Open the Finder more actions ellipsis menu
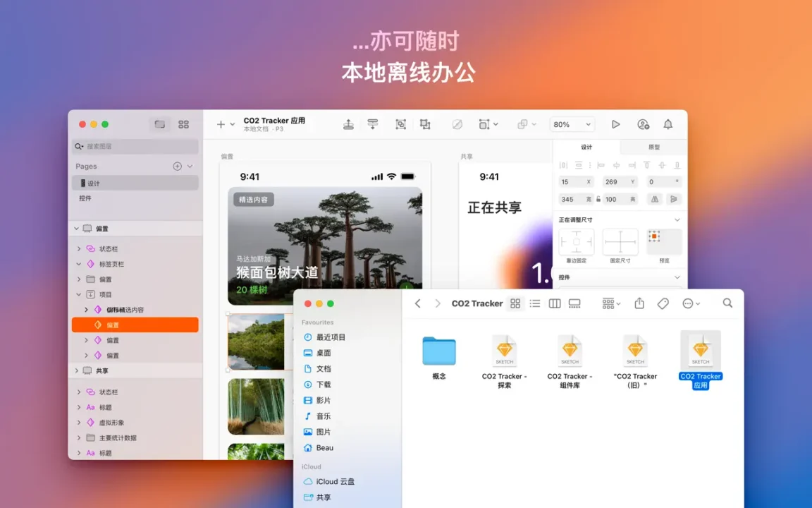The height and width of the screenshot is (508, 812). coord(691,303)
